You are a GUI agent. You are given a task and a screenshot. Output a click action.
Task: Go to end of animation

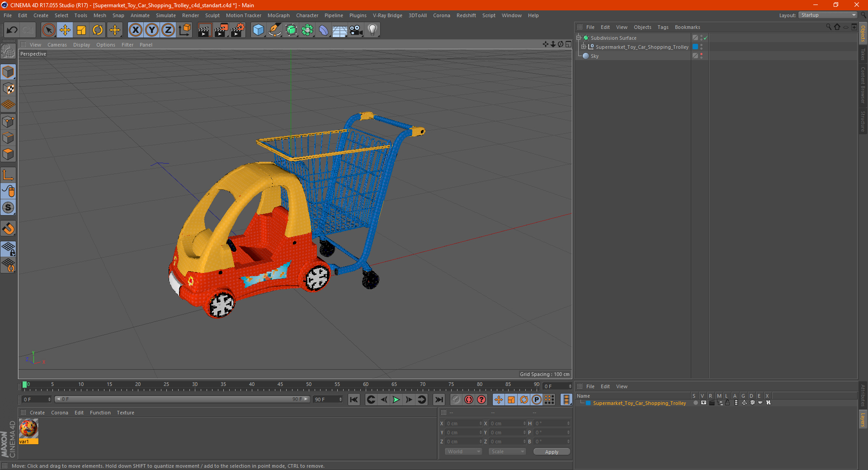pyautogui.click(x=439, y=399)
